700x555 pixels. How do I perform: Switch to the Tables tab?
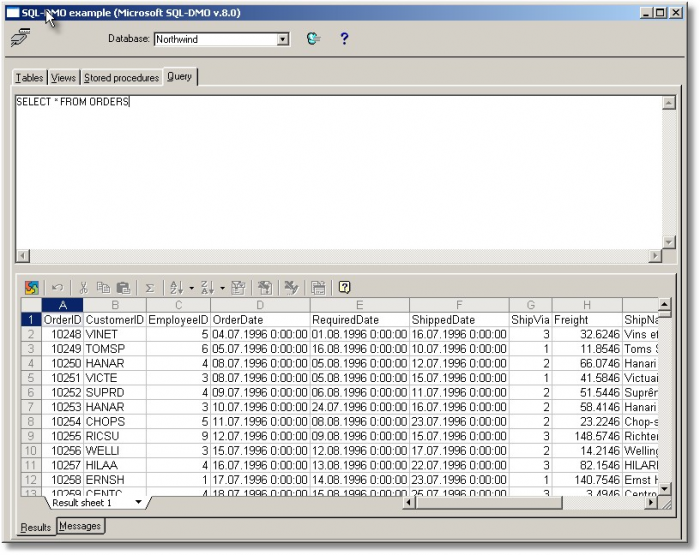click(x=29, y=78)
